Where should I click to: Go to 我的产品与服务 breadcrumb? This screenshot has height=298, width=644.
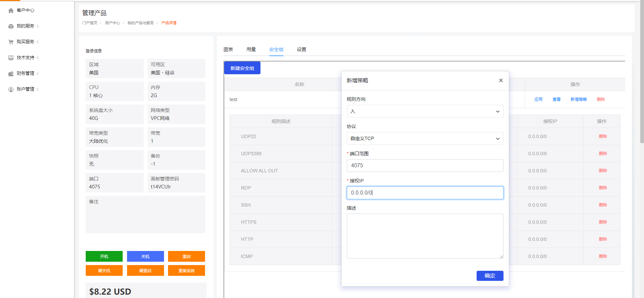pos(140,23)
